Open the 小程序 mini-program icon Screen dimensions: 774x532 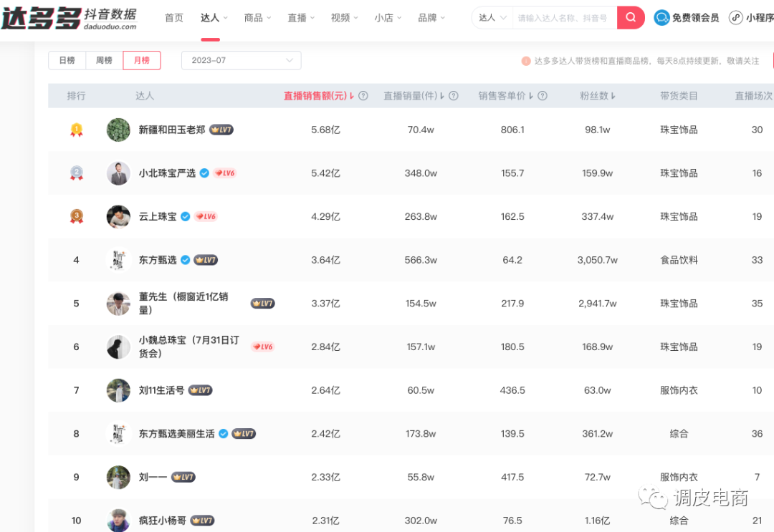[736, 17]
